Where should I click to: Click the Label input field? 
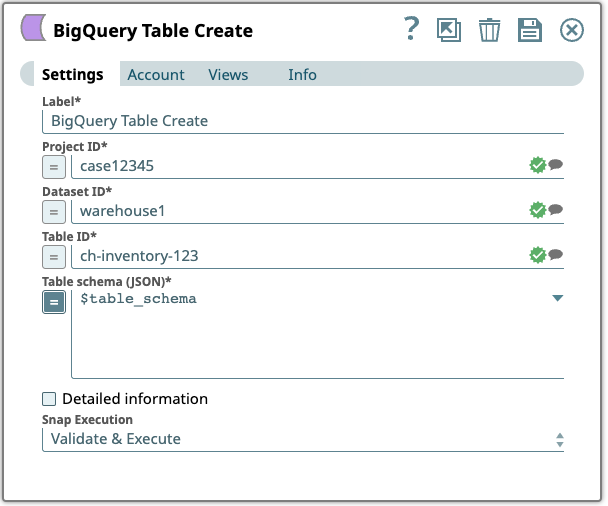[x=303, y=121]
